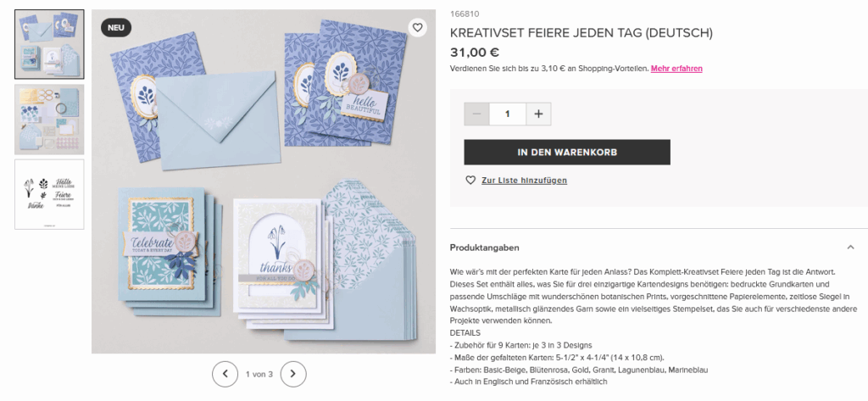Click the Zur Liste hinzufügen link
The image size is (868, 401).
[524, 181]
